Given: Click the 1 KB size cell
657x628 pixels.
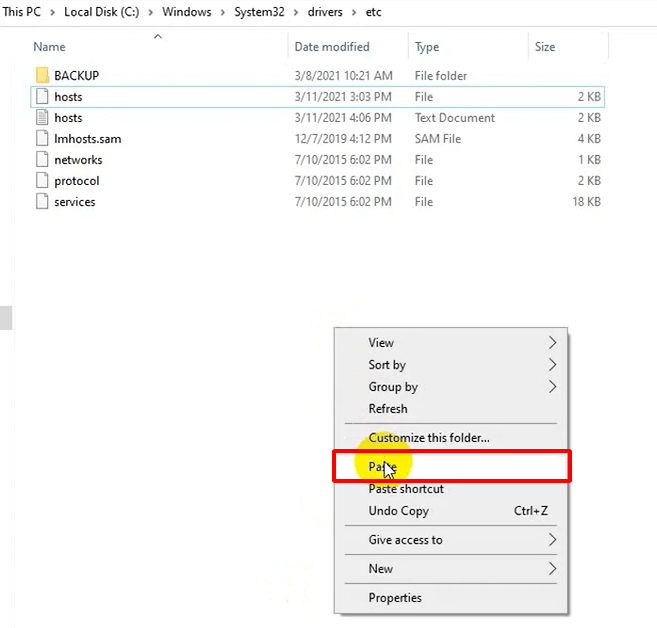Looking at the screenshot, I should click(x=590, y=160).
